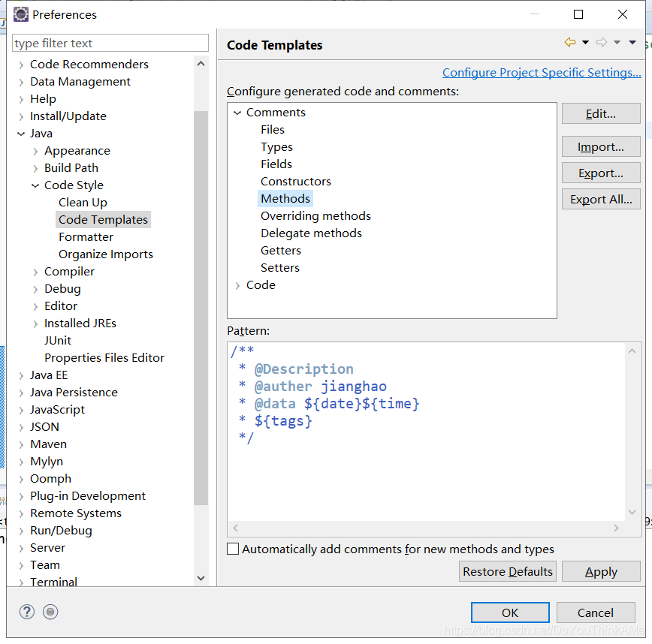Click the forward navigation arrow icon
652x644 pixels.
[x=601, y=42]
